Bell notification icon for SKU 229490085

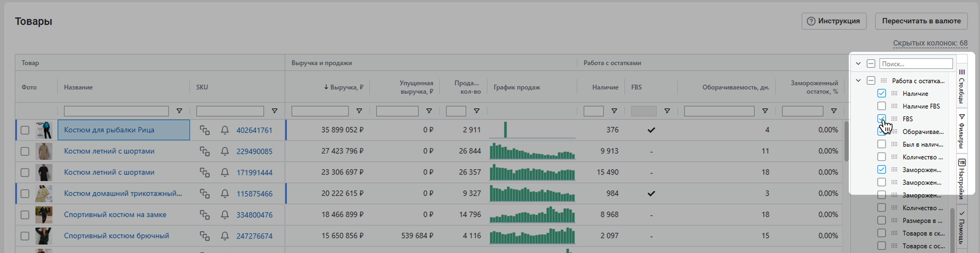click(225, 151)
